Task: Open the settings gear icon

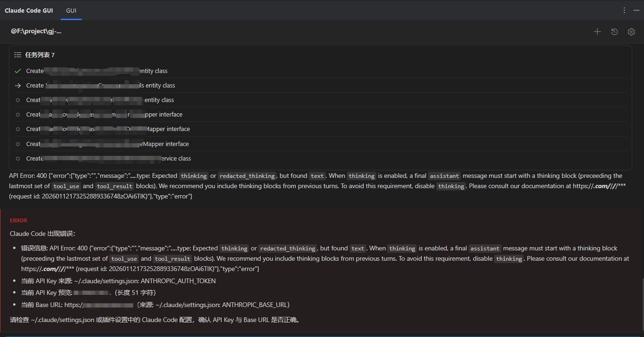Action: [631, 32]
